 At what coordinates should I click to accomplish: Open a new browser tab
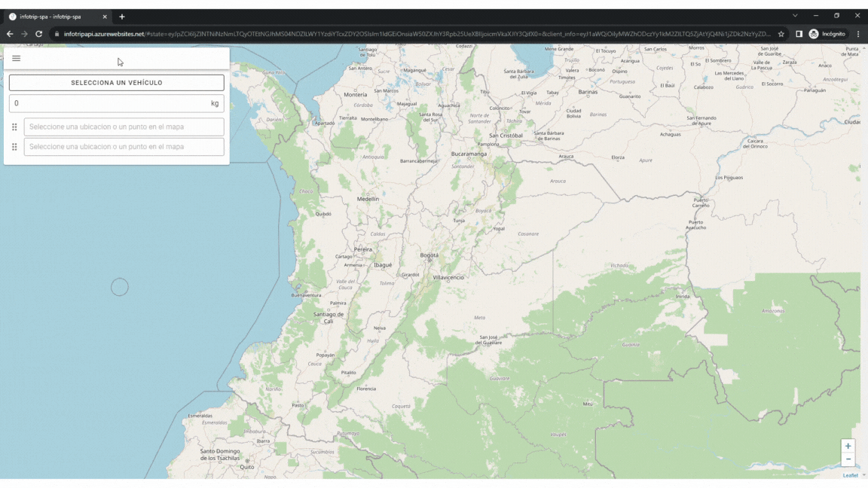[122, 17]
